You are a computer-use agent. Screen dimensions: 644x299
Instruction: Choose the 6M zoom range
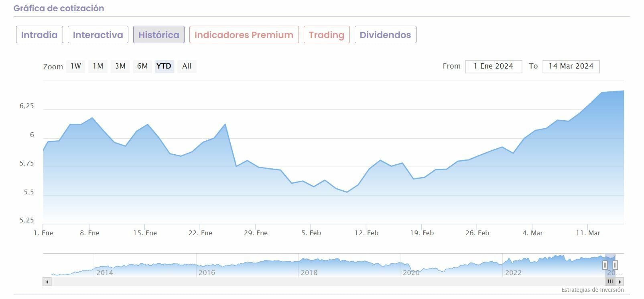pos(142,66)
